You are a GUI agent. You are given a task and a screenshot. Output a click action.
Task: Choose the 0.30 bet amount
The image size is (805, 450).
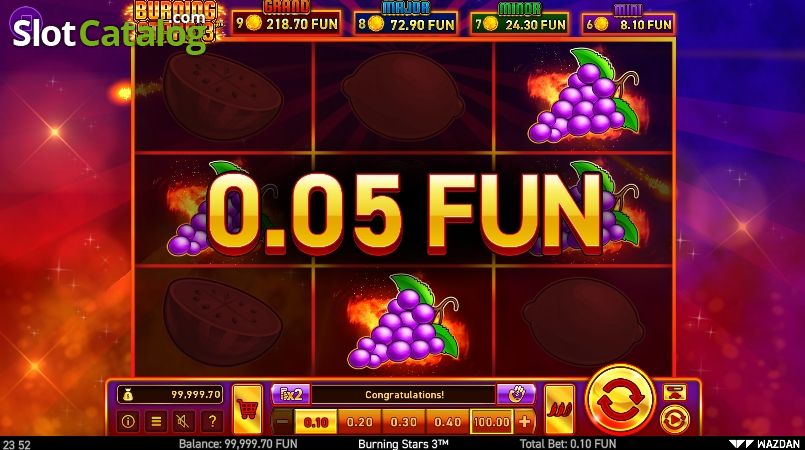click(x=404, y=422)
